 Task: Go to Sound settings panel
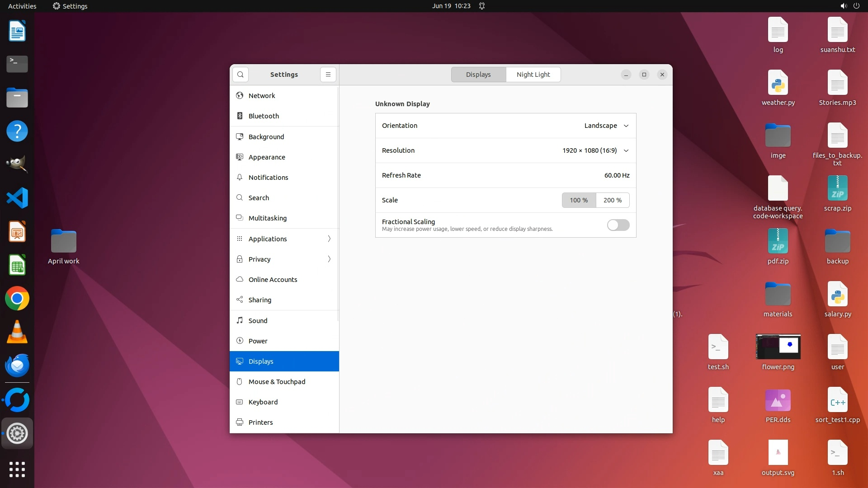[258, 321]
